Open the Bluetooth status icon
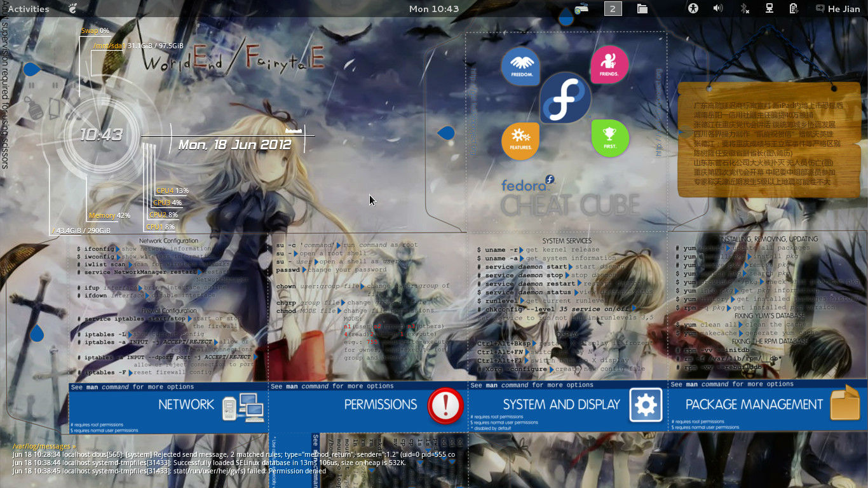 (745, 9)
